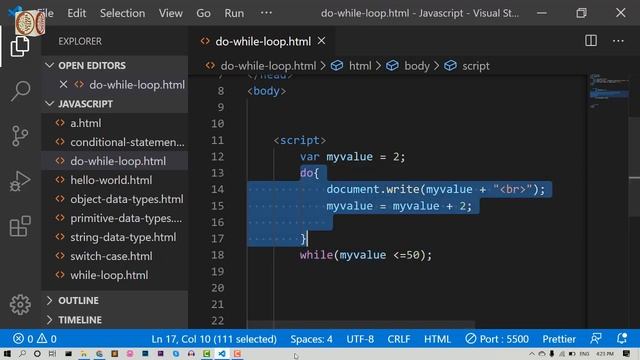Click Ln 17, Col 10 cursor position indicator
Image resolution: width=640 pixels, height=360 pixels.
click(x=214, y=339)
